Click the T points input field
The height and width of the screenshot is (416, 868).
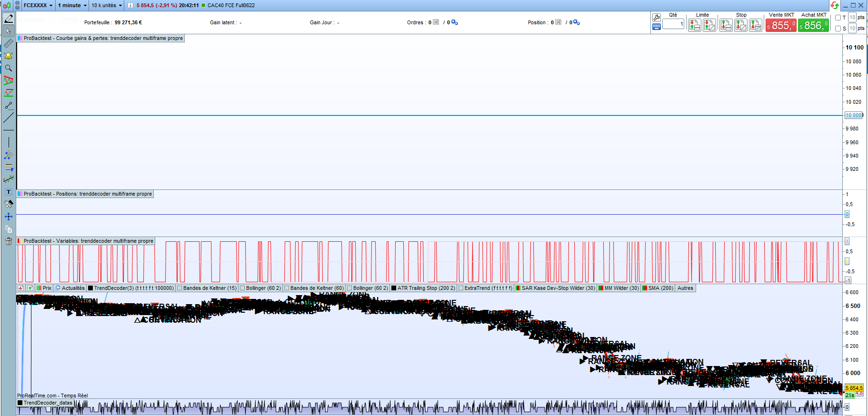[852, 18]
